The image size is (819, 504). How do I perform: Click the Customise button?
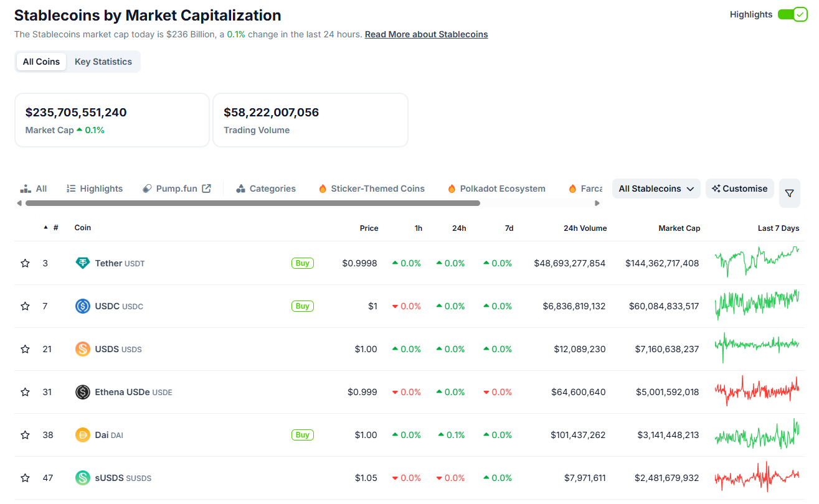point(740,189)
